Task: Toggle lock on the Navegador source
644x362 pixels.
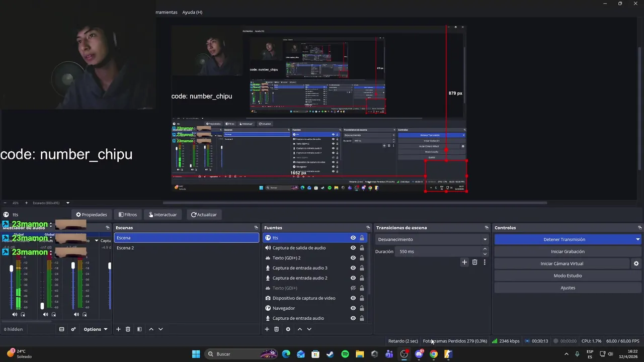Action: tap(362, 308)
